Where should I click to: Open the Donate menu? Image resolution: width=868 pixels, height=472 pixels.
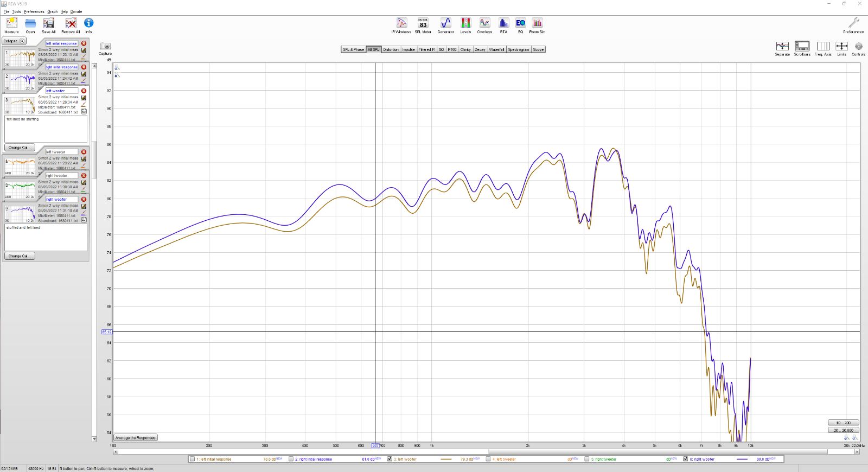click(x=76, y=11)
